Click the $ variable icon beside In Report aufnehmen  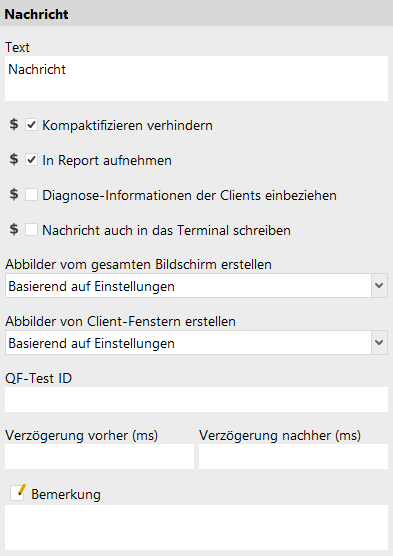(x=14, y=159)
